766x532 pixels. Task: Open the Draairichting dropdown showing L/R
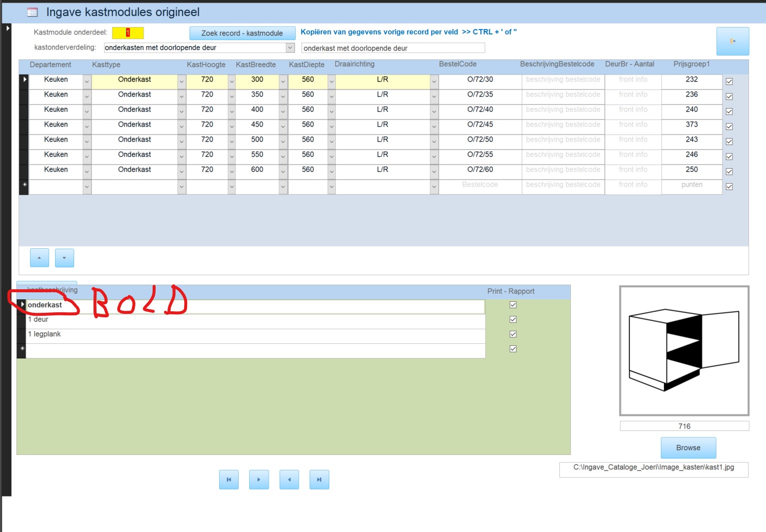(433, 81)
